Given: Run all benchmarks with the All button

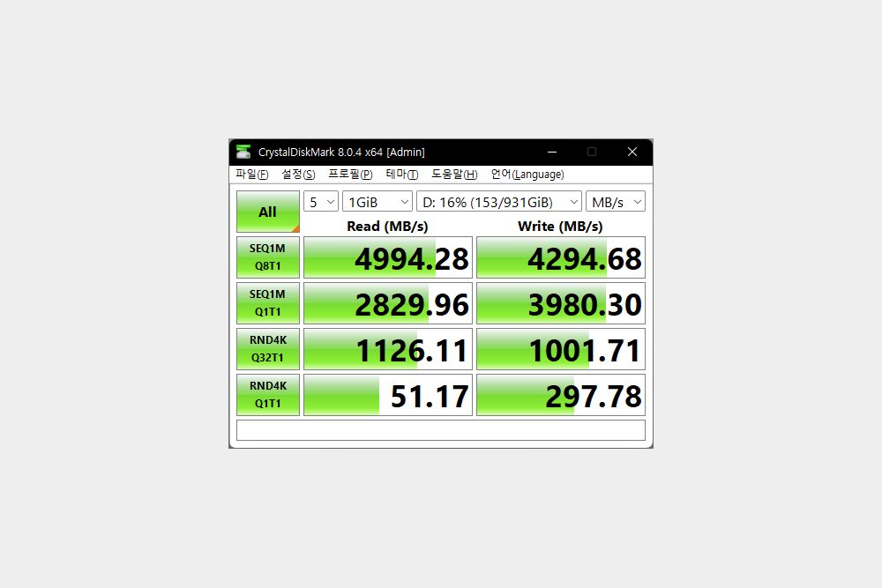Looking at the screenshot, I should tap(268, 212).
